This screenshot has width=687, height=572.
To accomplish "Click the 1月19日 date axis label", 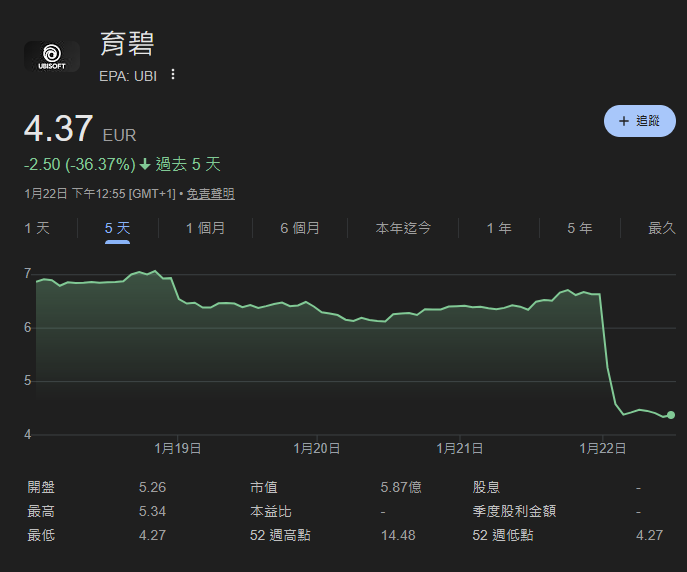I will 178,448.
